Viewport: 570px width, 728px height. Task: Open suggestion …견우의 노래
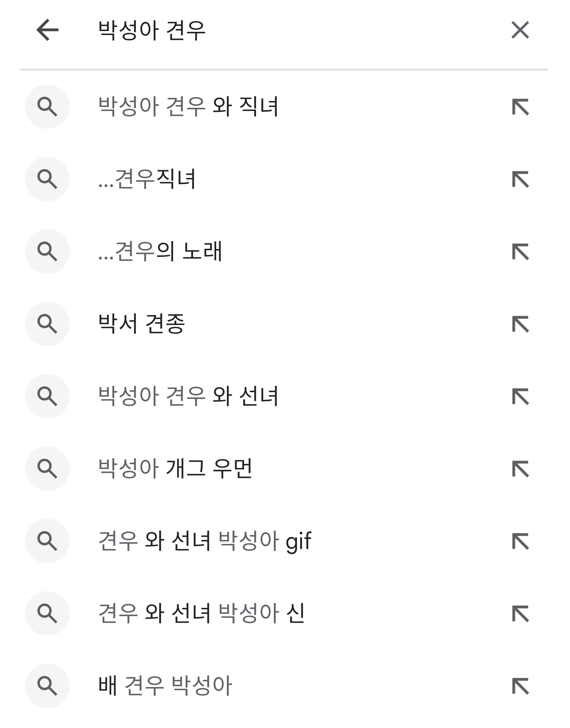pos(160,251)
